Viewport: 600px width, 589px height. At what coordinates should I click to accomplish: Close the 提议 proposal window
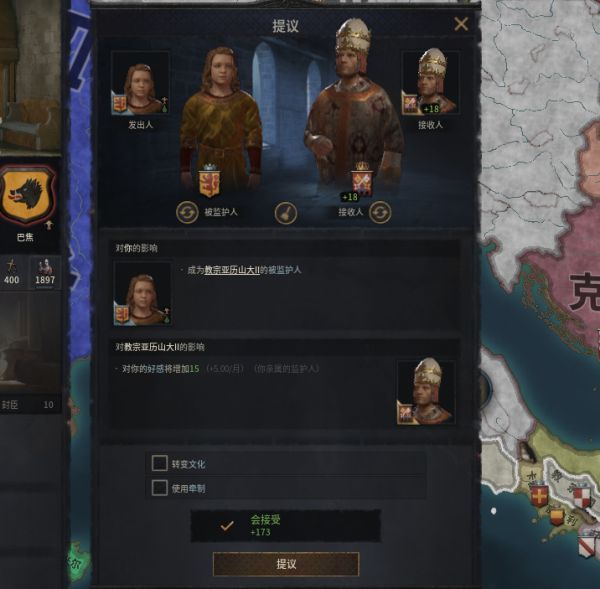(x=461, y=24)
